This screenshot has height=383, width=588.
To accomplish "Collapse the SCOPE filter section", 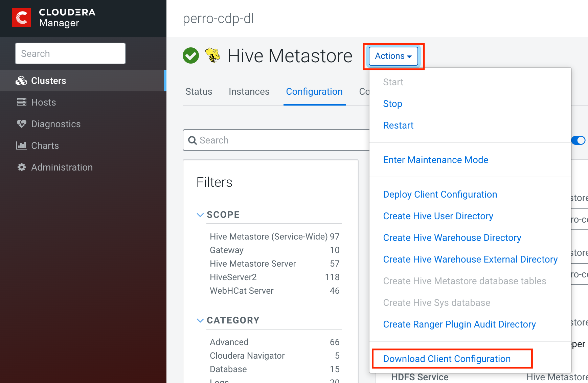I will [x=200, y=215].
